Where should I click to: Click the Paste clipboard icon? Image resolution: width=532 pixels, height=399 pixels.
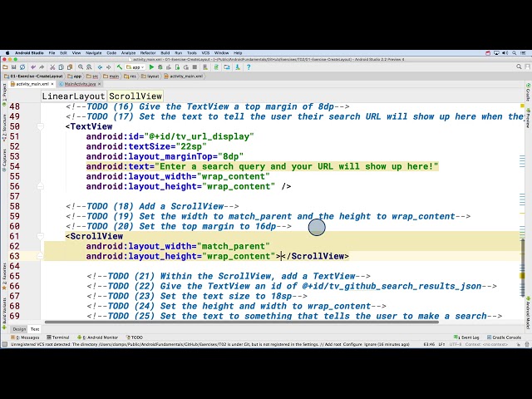pos(70,67)
